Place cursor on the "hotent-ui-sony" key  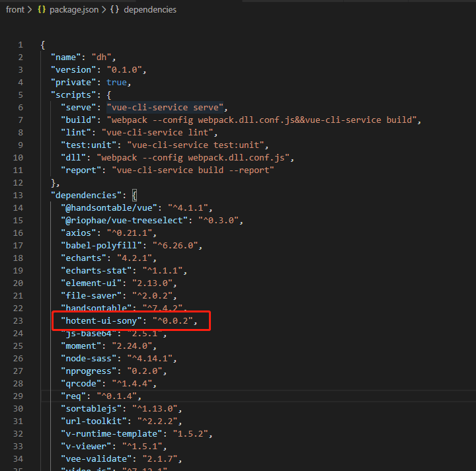pos(100,320)
